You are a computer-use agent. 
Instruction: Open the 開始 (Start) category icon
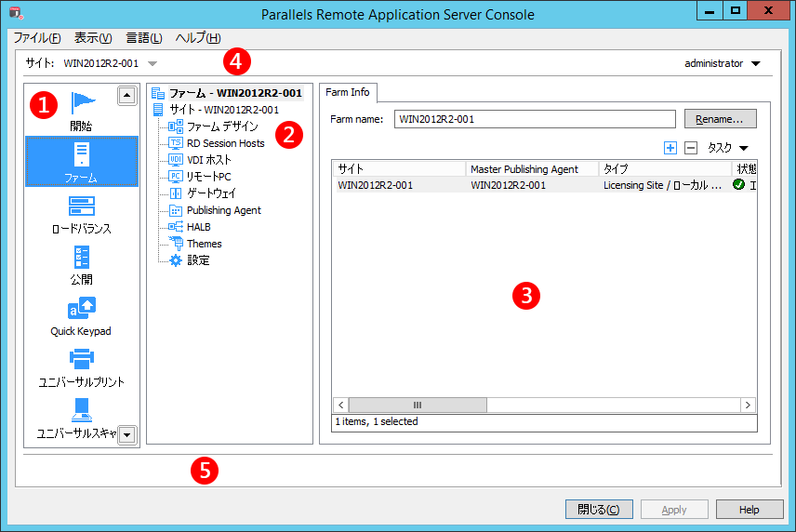coord(82,103)
